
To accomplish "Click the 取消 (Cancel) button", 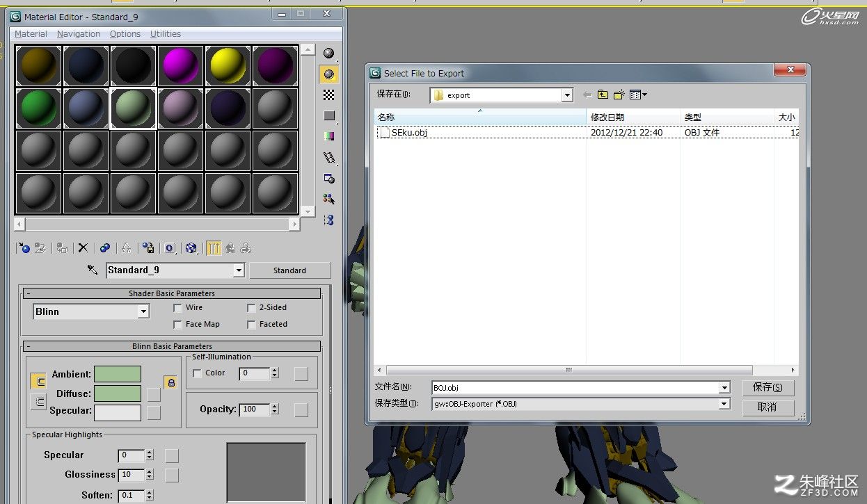I will pos(768,407).
